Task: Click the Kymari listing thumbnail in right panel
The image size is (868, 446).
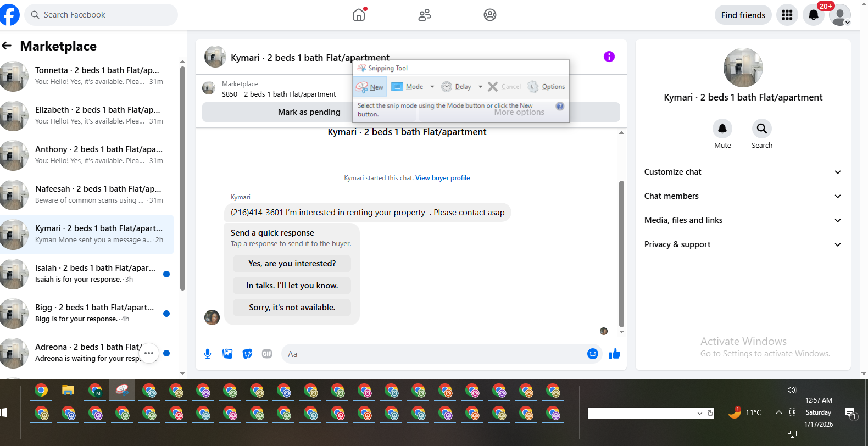Action: tap(743, 68)
